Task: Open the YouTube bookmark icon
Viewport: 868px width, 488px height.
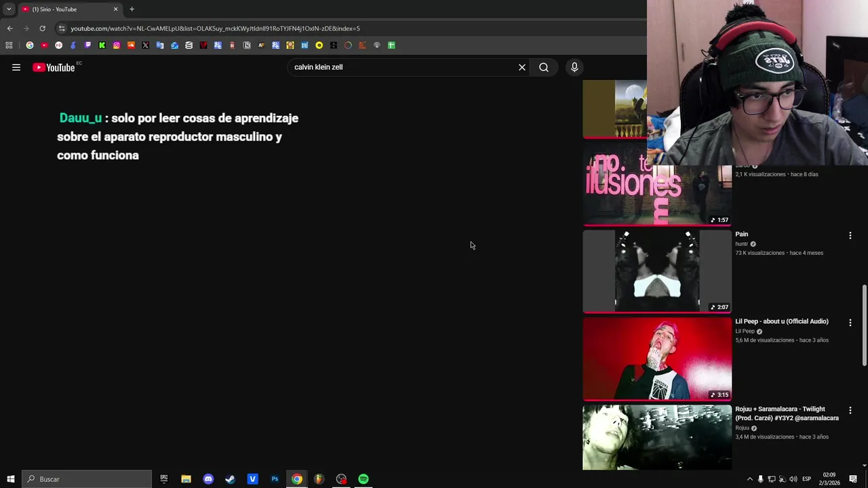Action: click(x=44, y=45)
